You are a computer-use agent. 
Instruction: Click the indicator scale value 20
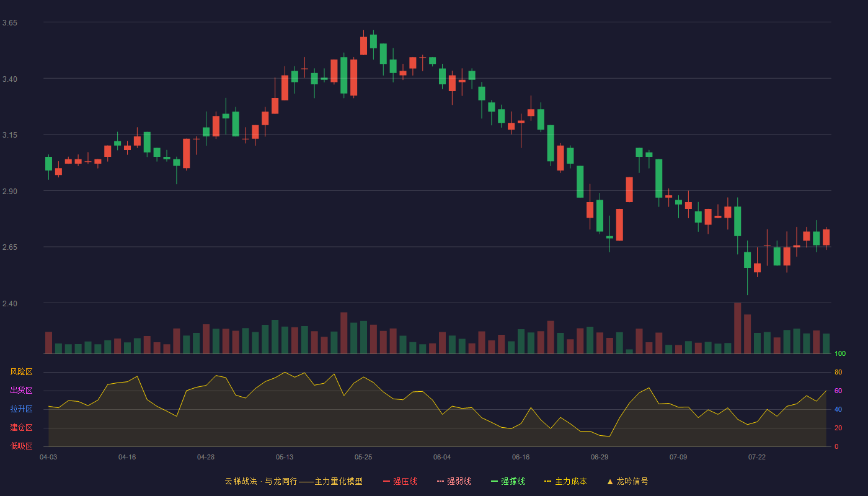[x=838, y=428]
